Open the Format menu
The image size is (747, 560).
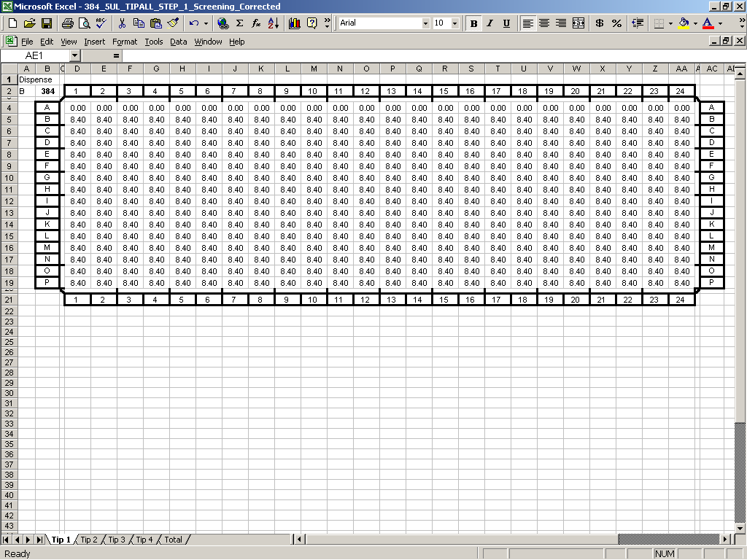tap(125, 42)
